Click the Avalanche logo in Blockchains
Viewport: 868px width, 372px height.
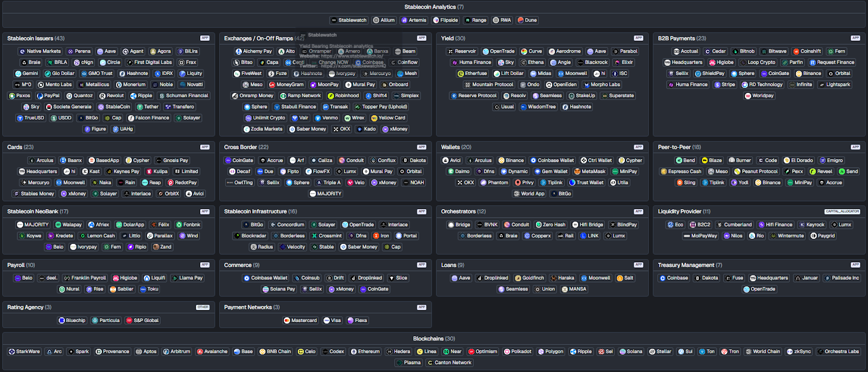[200, 351]
